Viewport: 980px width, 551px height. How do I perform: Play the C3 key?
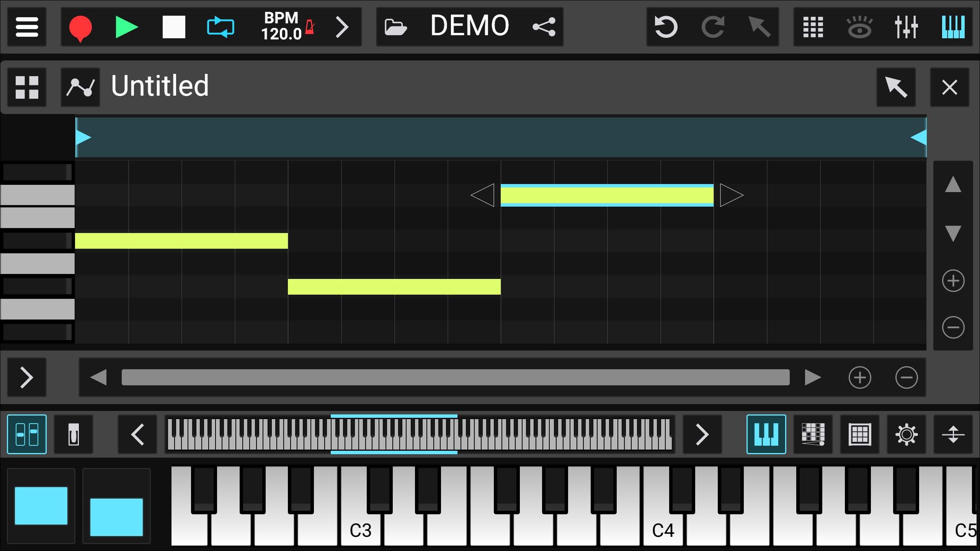coord(361,530)
